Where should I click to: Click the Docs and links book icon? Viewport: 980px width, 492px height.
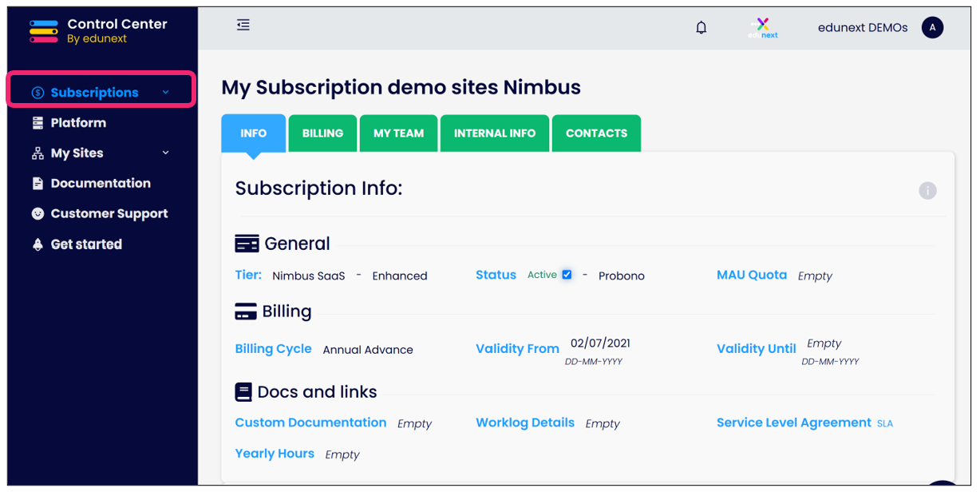(243, 392)
